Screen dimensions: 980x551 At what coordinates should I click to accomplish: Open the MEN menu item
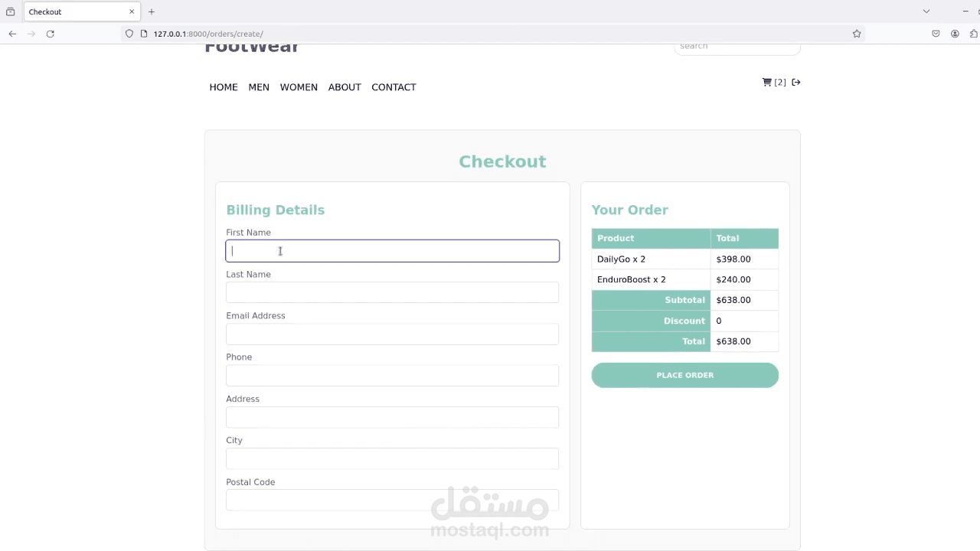tap(259, 87)
